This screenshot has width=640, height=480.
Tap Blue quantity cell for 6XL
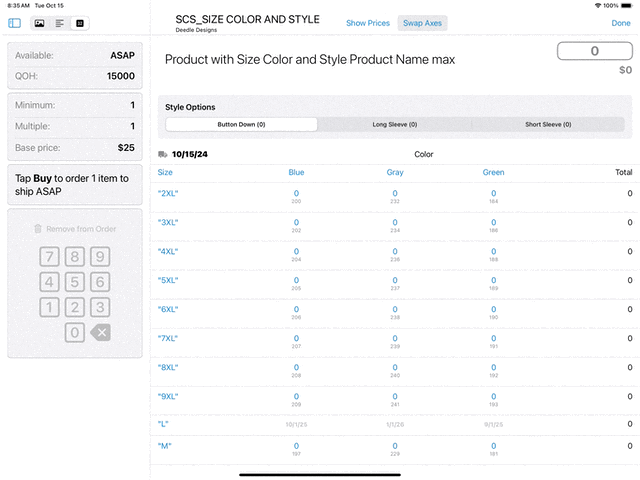pos(296,312)
